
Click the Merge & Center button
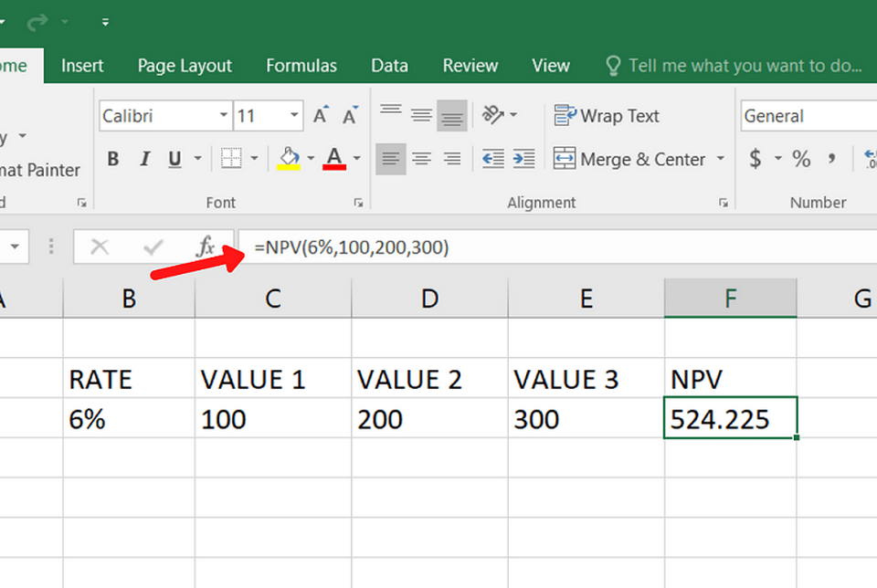(x=629, y=159)
